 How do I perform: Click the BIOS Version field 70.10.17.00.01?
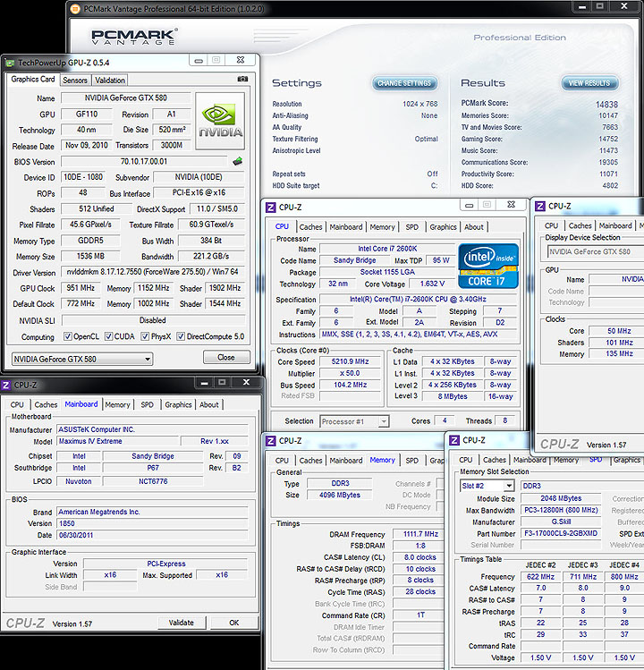144,162
